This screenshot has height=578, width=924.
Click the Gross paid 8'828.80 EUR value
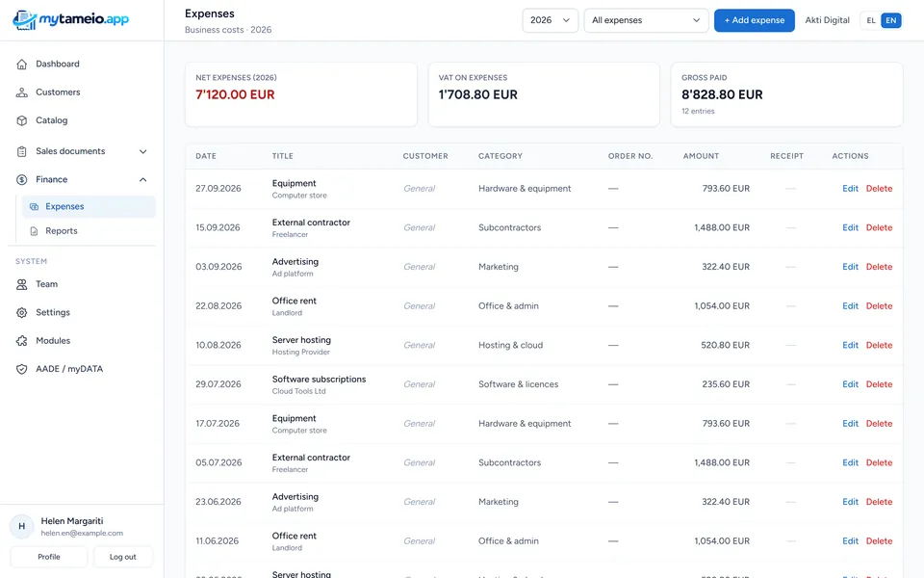click(722, 94)
